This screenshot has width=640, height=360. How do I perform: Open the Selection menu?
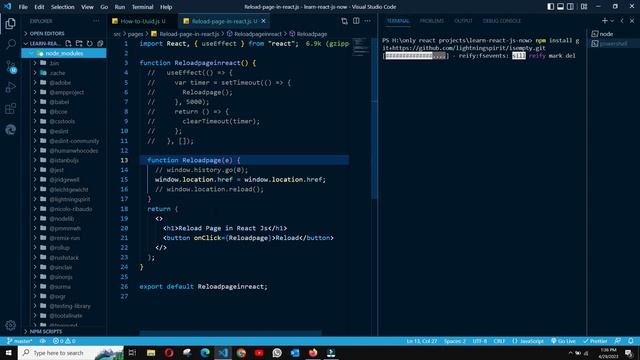pos(62,7)
